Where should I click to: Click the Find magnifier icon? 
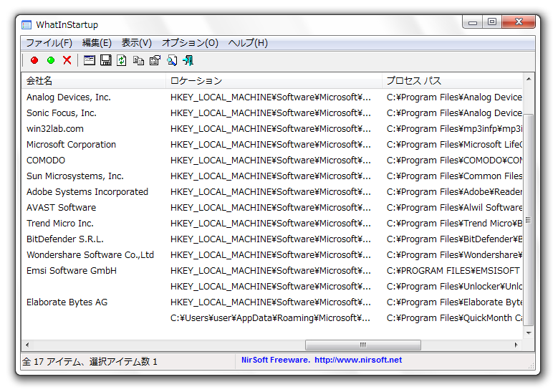pyautogui.click(x=172, y=60)
